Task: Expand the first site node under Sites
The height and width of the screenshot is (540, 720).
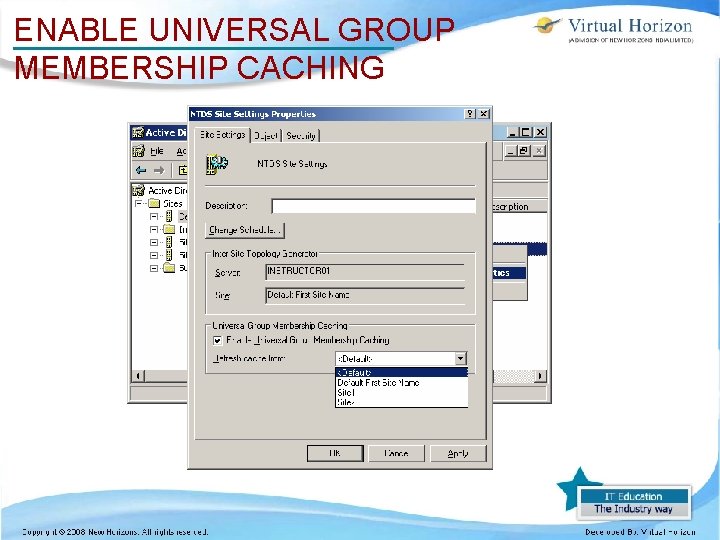Action: [154, 216]
